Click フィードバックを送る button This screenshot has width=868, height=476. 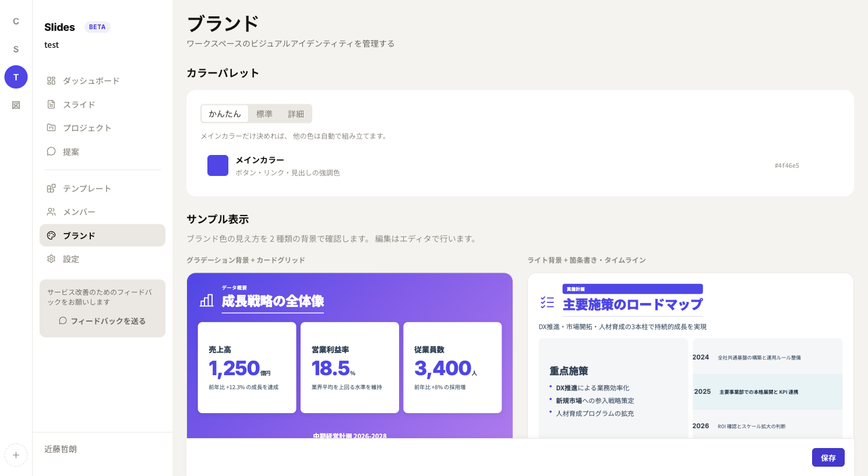click(x=103, y=320)
